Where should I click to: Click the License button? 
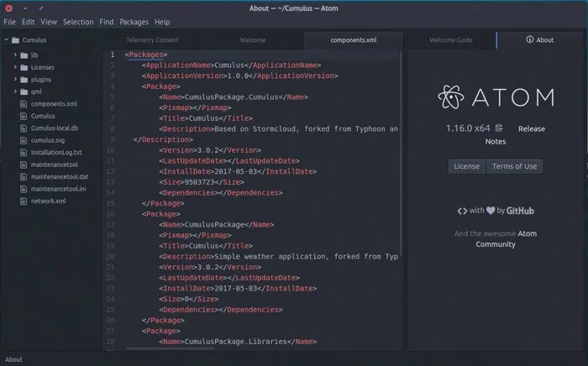pyautogui.click(x=466, y=166)
